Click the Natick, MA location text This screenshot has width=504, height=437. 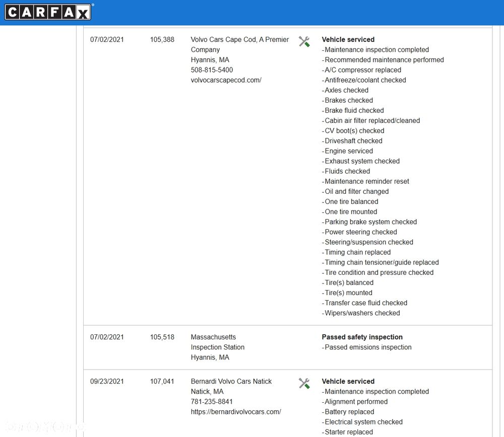coord(207,392)
